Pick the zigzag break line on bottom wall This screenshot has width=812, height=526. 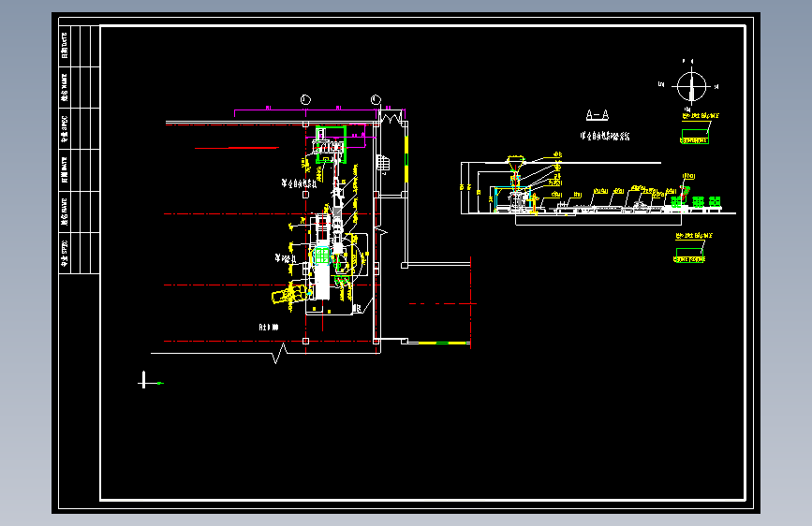coord(280,353)
